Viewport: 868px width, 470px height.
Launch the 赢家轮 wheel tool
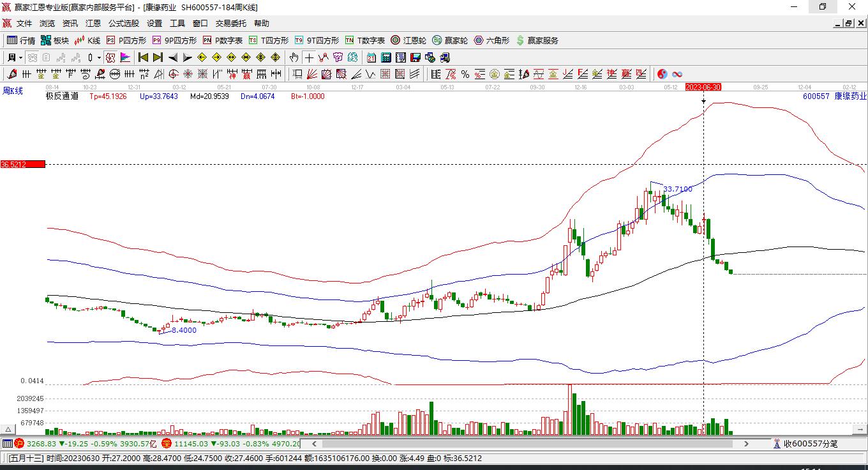[x=450, y=40]
